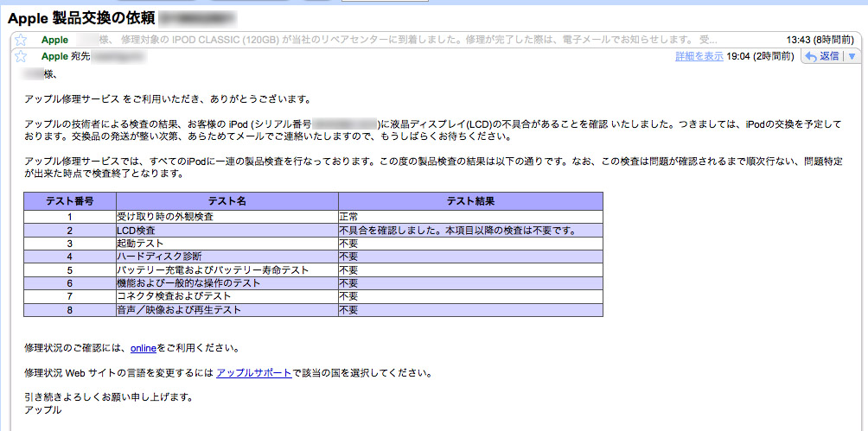Star the collapsed 13:43 Apple message
868x431 pixels.
click(x=20, y=40)
